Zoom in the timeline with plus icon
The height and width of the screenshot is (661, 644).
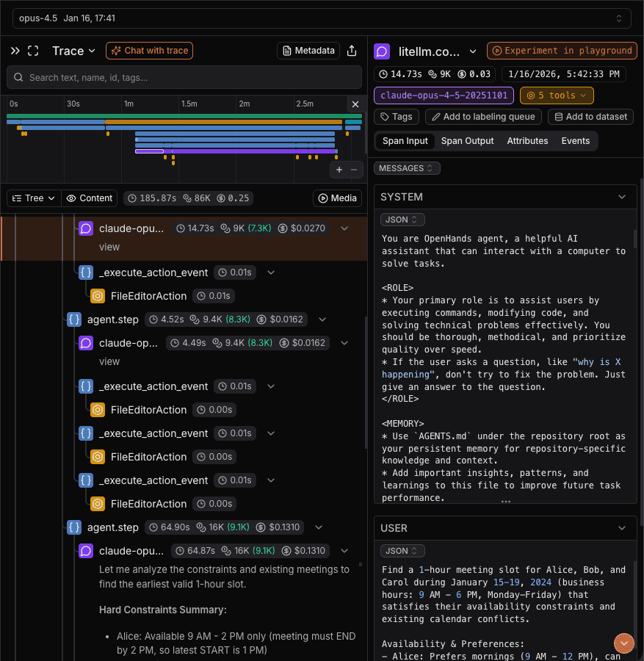339,170
